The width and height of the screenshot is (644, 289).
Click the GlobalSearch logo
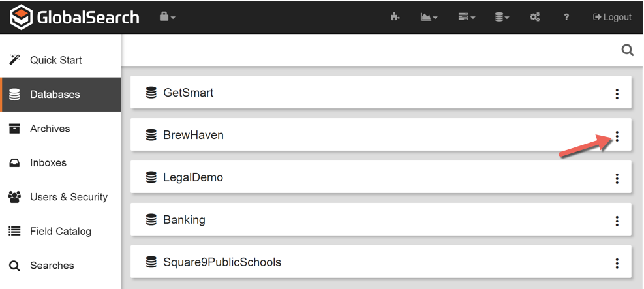[74, 17]
